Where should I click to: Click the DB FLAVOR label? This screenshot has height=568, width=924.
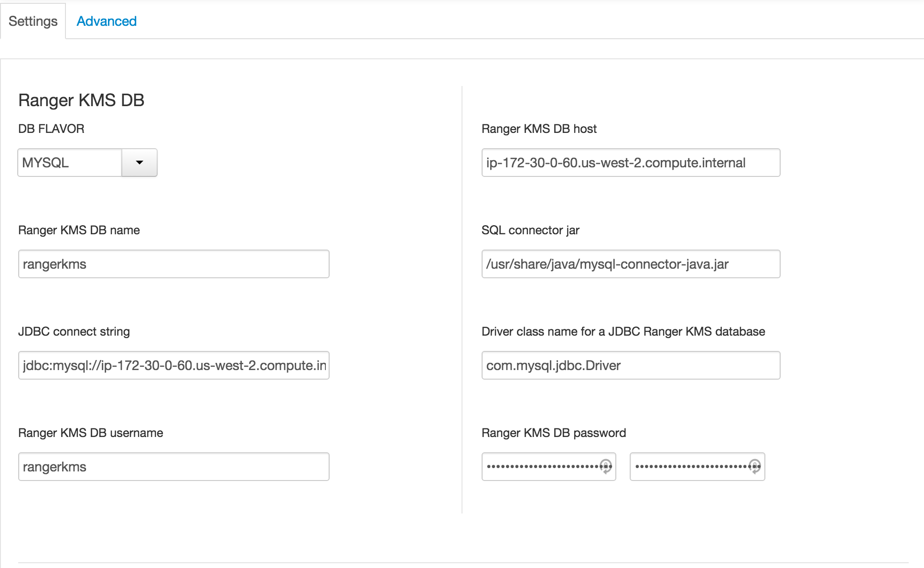(x=51, y=129)
